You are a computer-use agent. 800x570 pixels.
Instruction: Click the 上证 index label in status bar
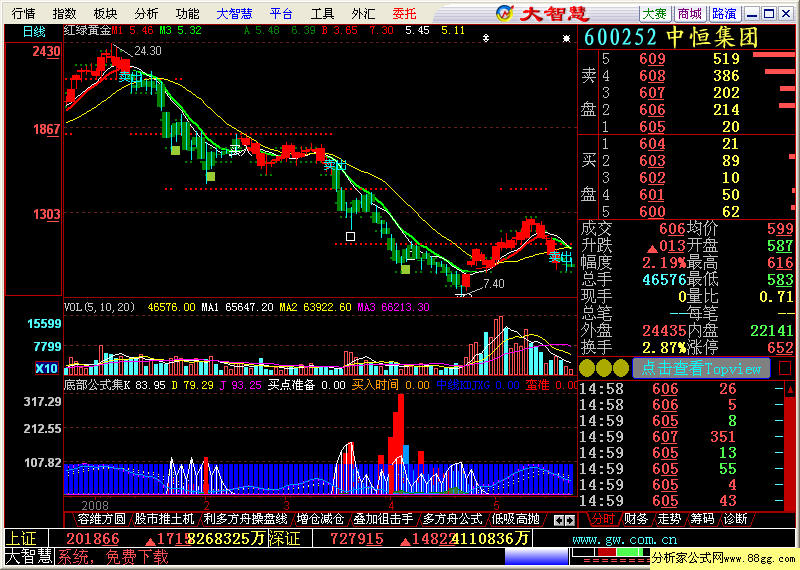[23, 539]
